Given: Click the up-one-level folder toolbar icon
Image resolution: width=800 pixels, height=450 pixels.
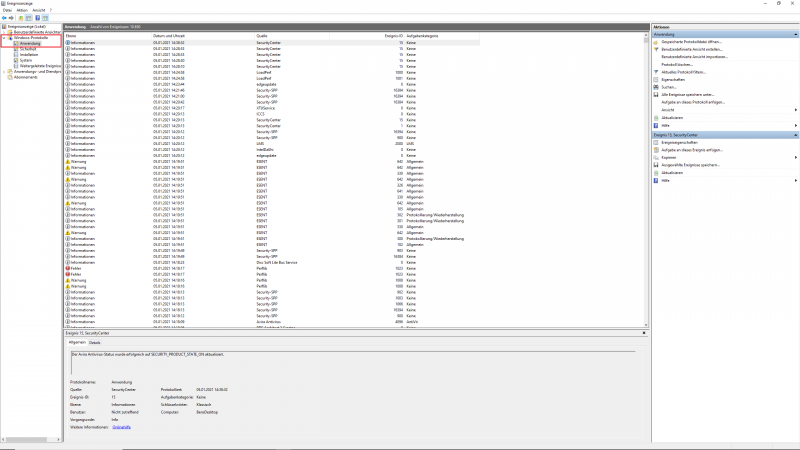Looking at the screenshot, I should 21,18.
